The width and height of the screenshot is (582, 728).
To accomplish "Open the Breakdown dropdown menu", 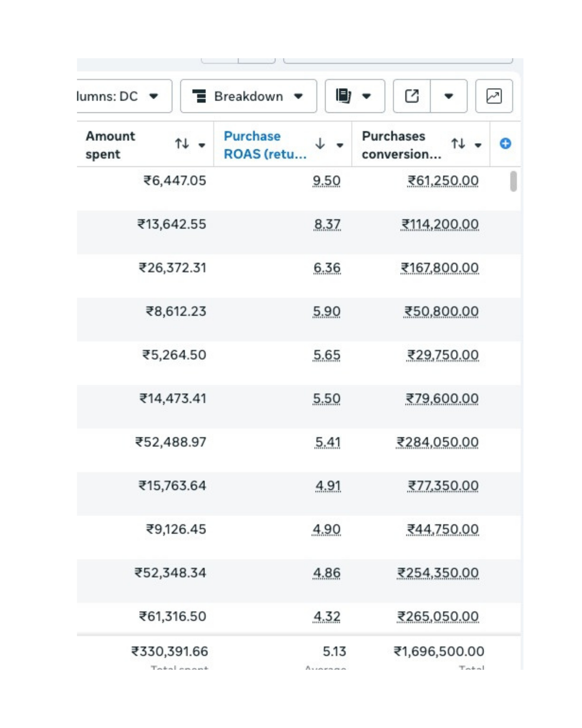I will (249, 96).
